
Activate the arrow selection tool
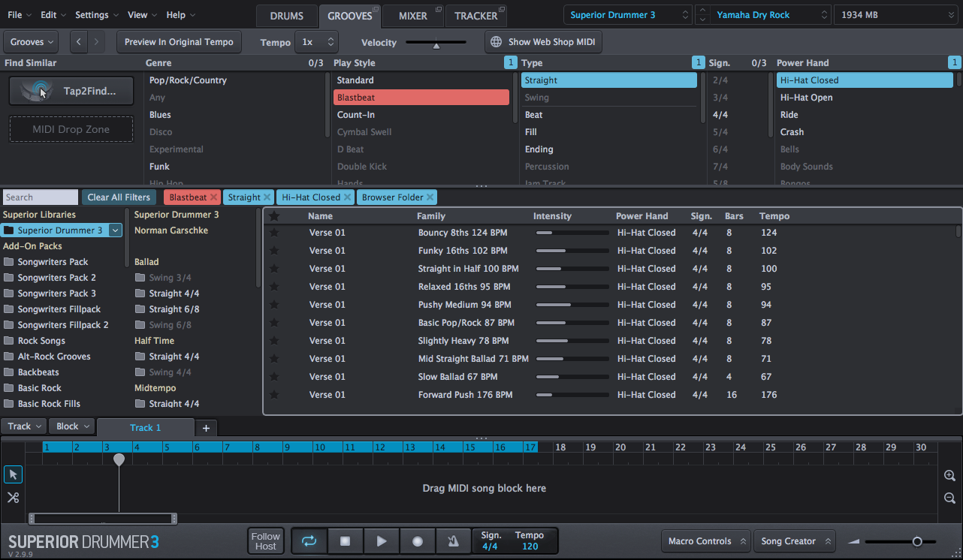point(13,474)
